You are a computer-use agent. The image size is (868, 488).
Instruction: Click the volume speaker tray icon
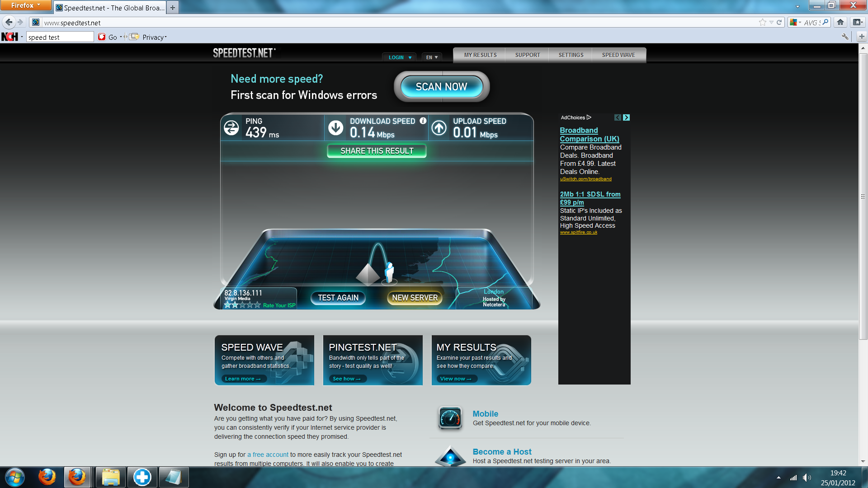pyautogui.click(x=806, y=478)
